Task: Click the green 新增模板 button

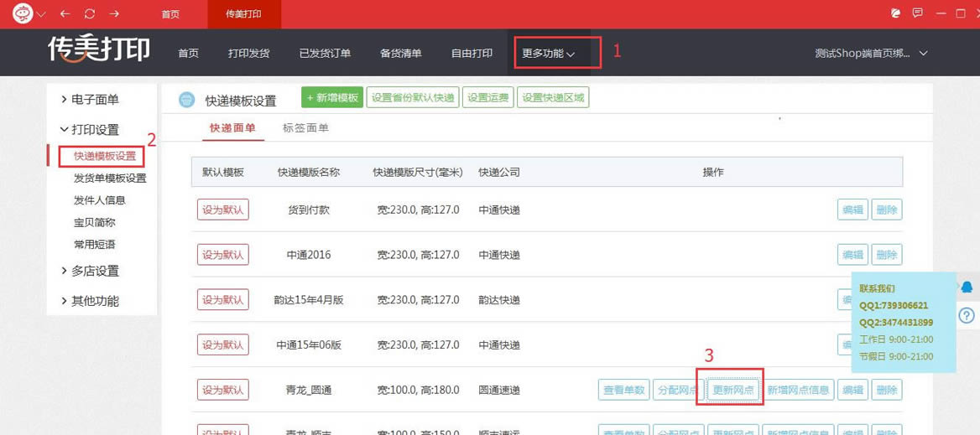Action: click(332, 97)
